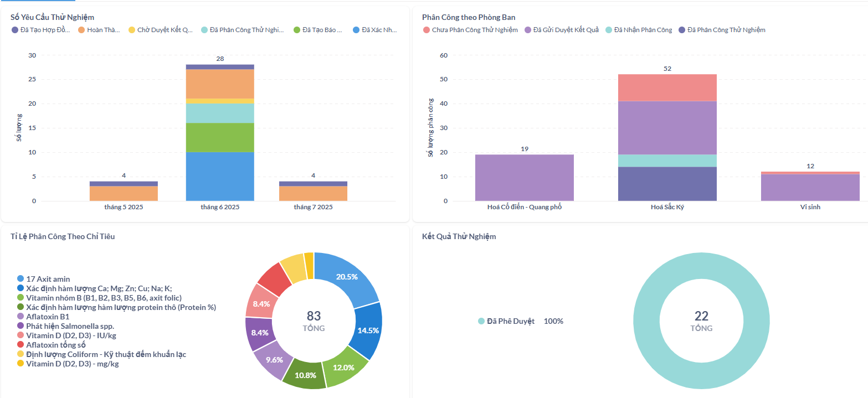Click the 'Đã Tạo Báo...' legend entry
Image resolution: width=868 pixels, height=398 pixels.
[x=318, y=30]
